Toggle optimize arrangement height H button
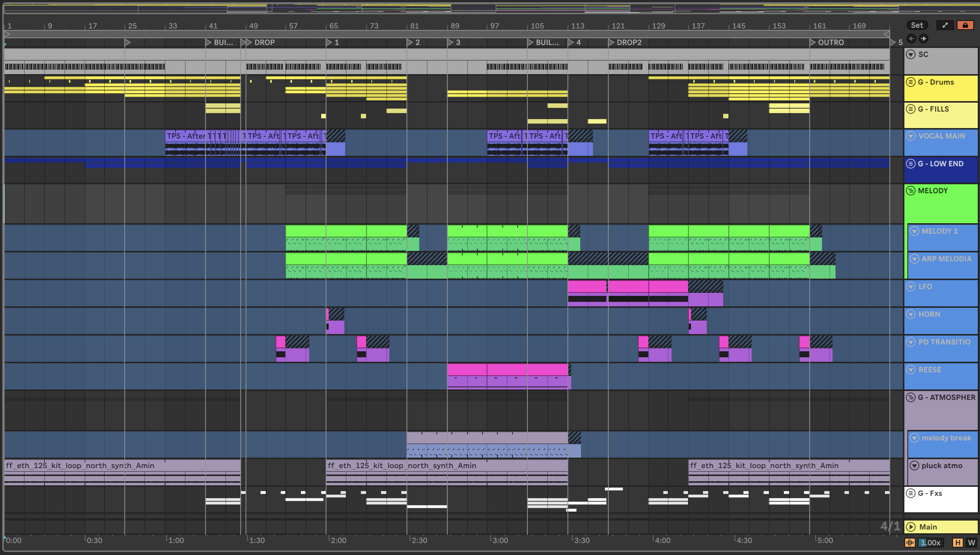 pos(958,542)
